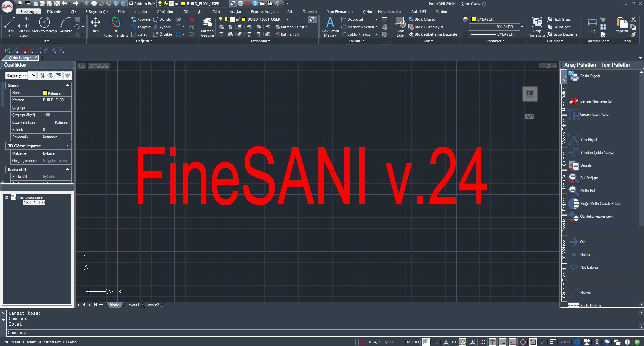Collapse Plan Görünümler tree node
Image resolution: width=644 pixels, height=346 pixels.
click(x=7, y=197)
